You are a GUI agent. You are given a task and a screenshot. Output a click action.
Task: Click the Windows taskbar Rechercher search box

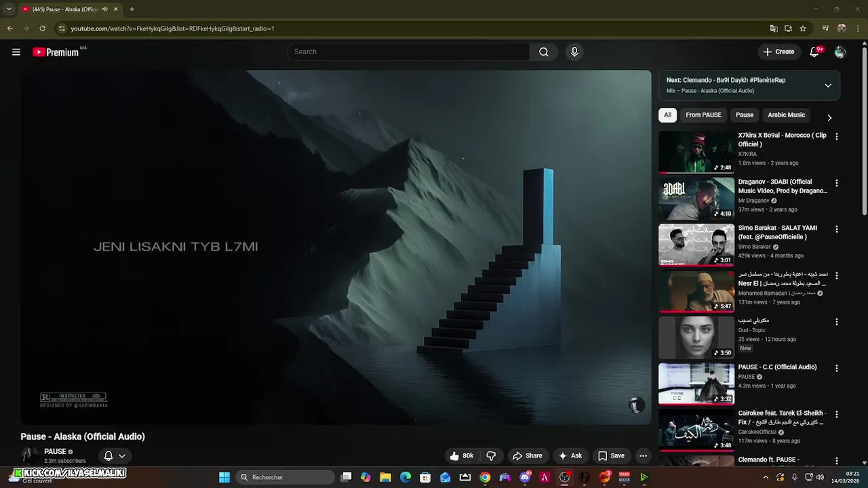click(x=285, y=478)
